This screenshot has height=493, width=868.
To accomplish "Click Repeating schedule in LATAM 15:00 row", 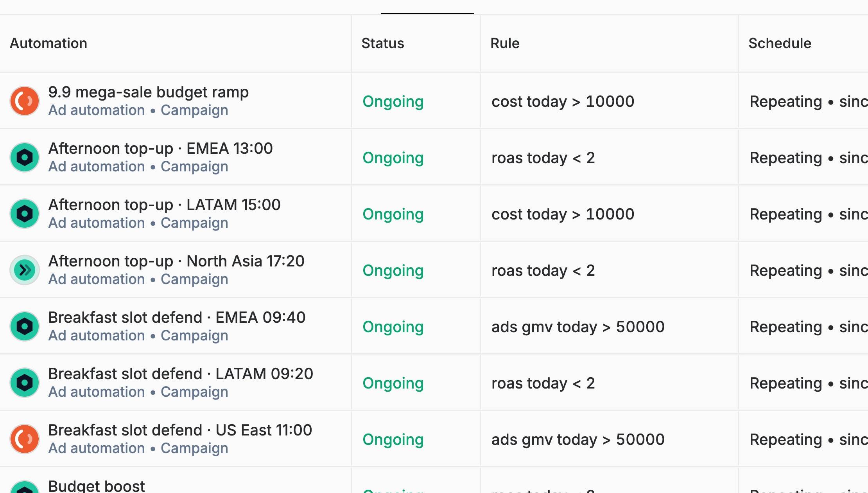I will click(809, 214).
